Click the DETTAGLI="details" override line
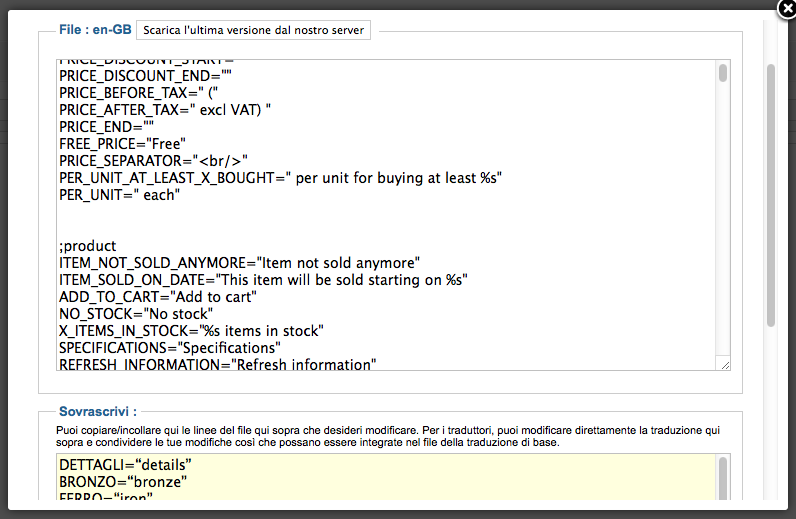This screenshot has width=796, height=519. pos(125,466)
